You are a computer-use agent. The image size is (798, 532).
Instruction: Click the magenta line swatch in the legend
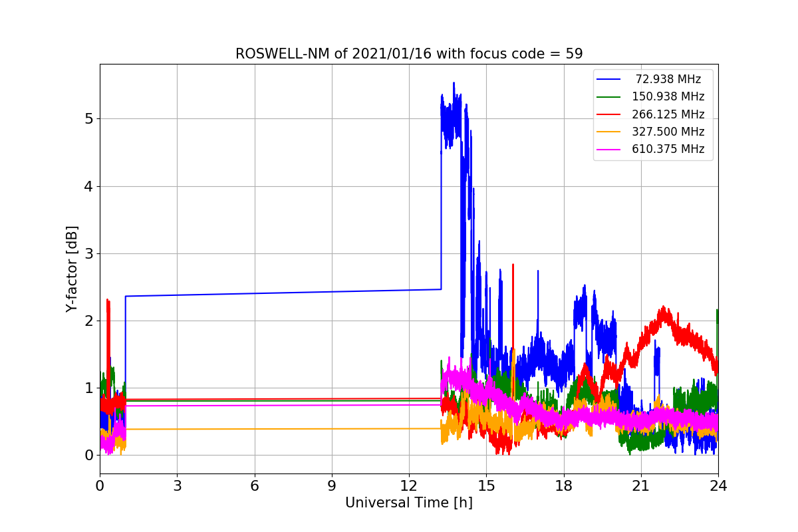tap(609, 150)
